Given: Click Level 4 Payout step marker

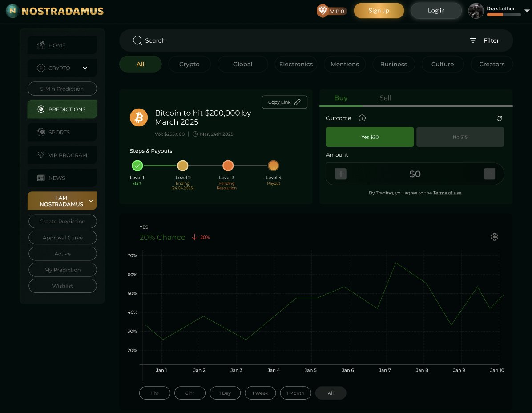Looking at the screenshot, I should pyautogui.click(x=273, y=166).
